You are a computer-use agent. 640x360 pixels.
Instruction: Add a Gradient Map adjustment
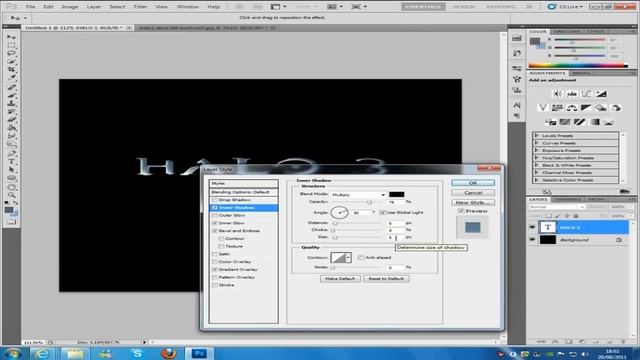click(x=594, y=122)
